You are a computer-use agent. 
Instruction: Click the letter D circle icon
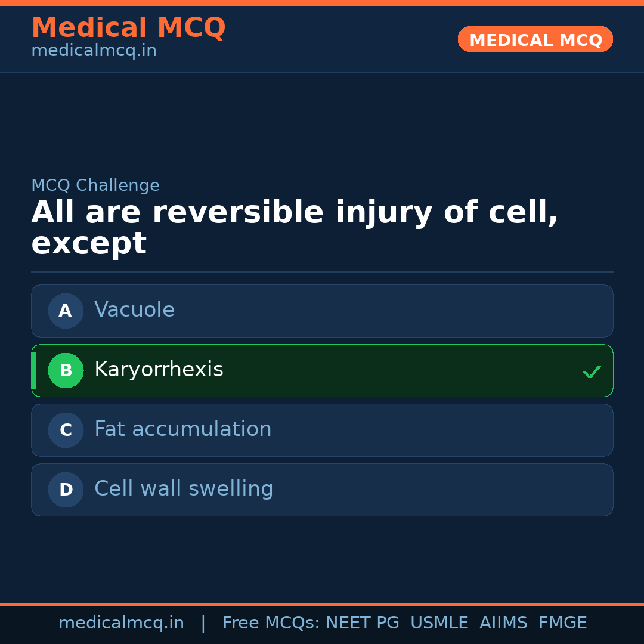click(66, 490)
